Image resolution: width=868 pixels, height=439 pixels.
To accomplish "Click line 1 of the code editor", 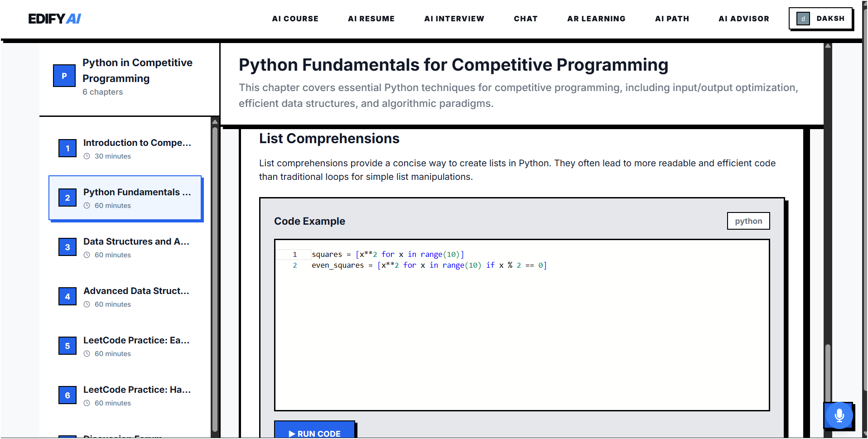I will coord(388,254).
